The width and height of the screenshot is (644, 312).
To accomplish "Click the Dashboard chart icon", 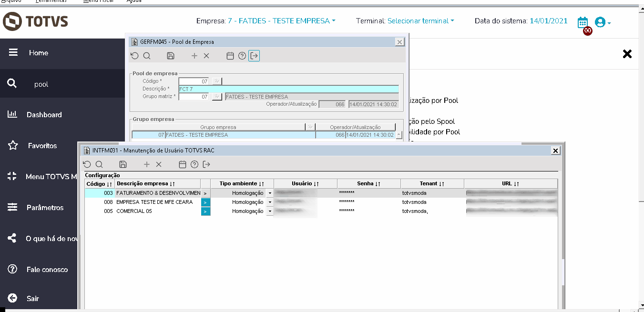I will [x=12, y=114].
